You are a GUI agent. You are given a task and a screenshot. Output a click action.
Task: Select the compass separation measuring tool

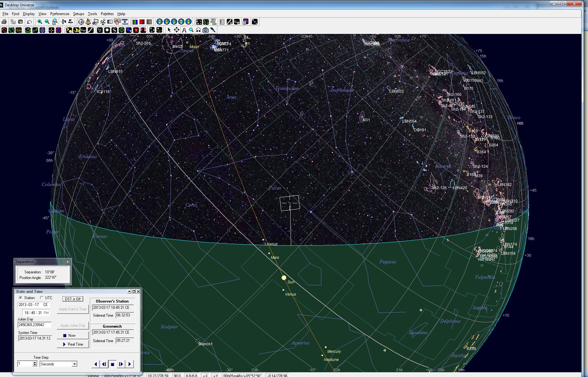click(x=184, y=30)
